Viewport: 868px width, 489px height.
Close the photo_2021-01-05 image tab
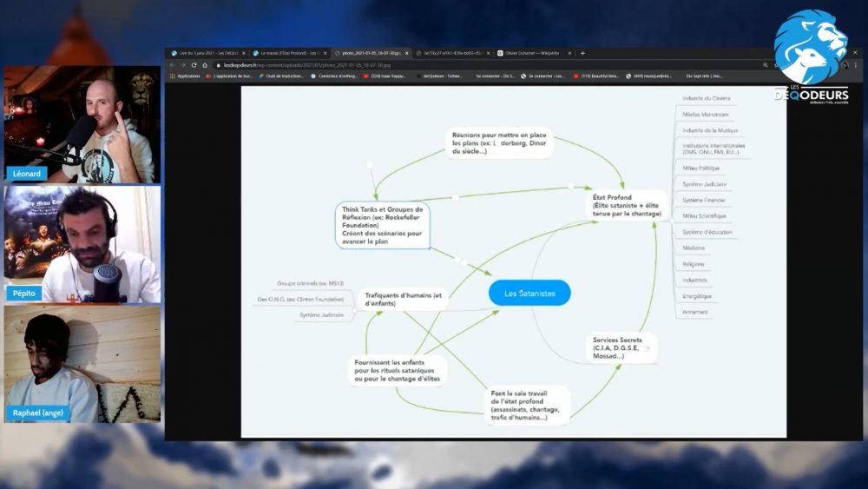pyautogui.click(x=407, y=53)
